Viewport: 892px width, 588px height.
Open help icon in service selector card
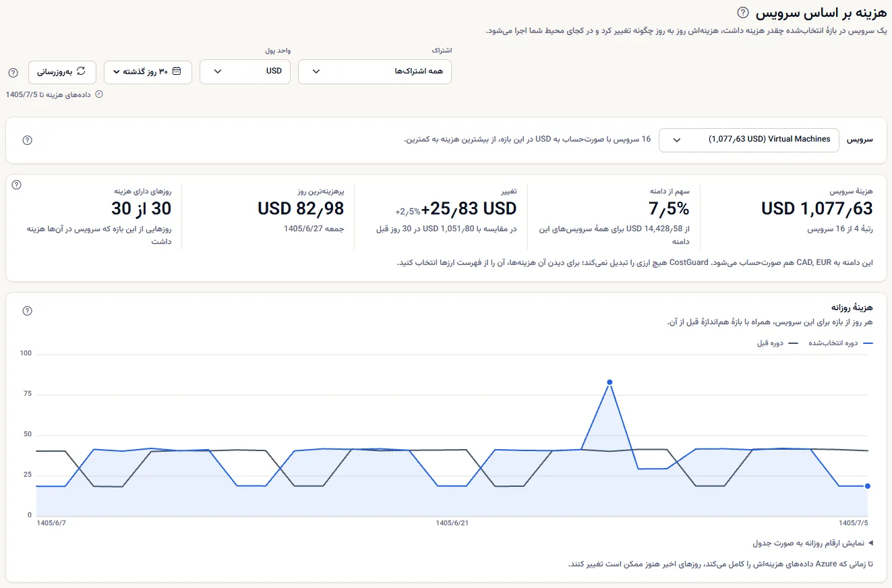[x=27, y=140]
